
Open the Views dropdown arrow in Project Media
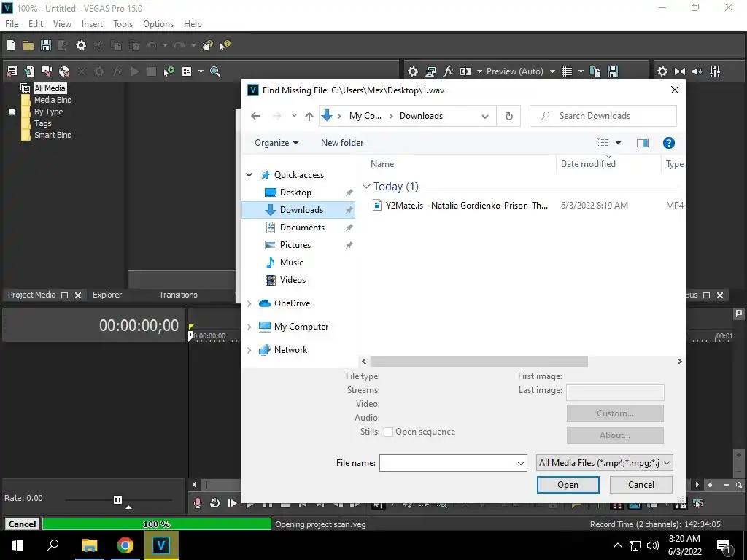pyautogui.click(x=201, y=71)
